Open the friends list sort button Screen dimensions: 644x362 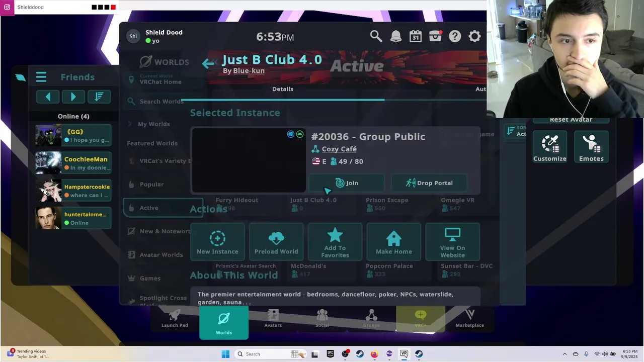(x=99, y=97)
